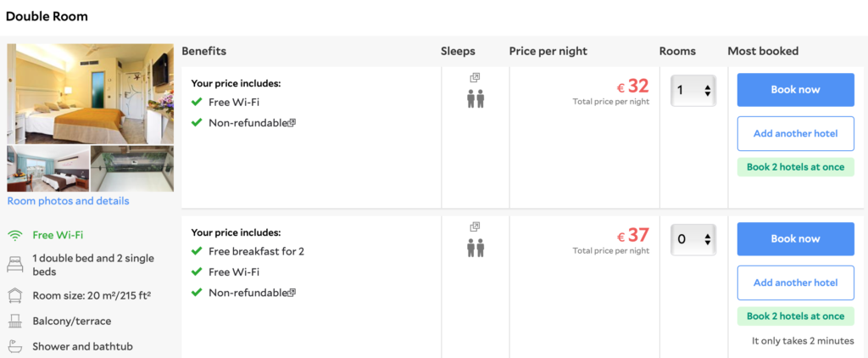Screen dimensions: 868x358
Task: Click the bed icon beside bed details
Action: 15,265
